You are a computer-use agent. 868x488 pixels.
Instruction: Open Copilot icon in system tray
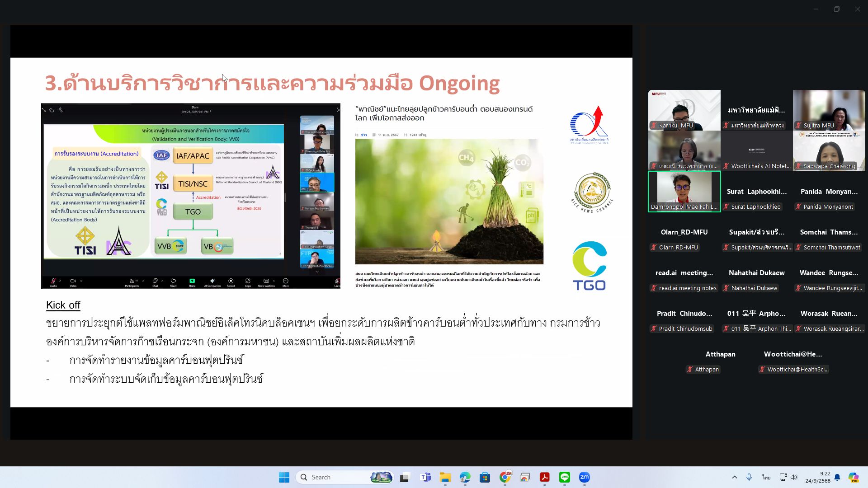click(853, 477)
